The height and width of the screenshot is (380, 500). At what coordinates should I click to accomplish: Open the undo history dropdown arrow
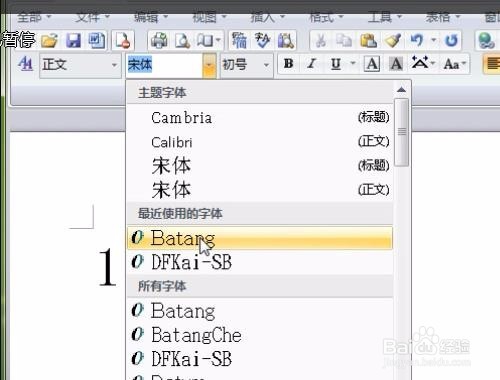coord(433,41)
